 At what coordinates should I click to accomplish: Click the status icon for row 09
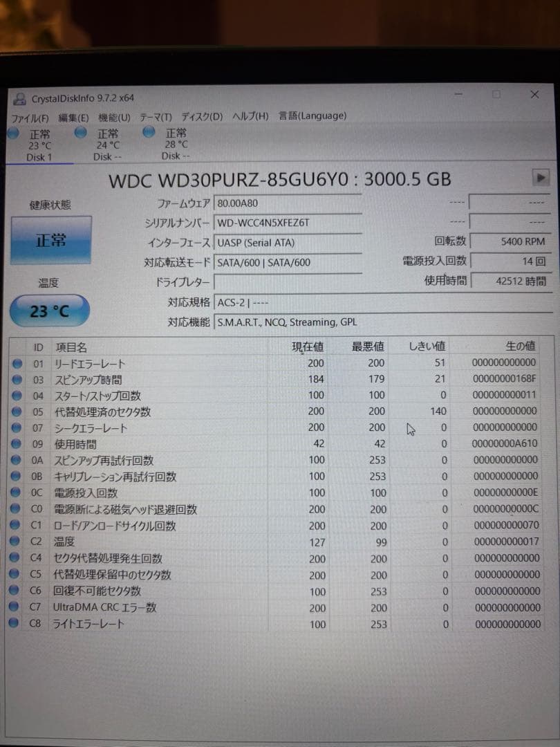16,444
